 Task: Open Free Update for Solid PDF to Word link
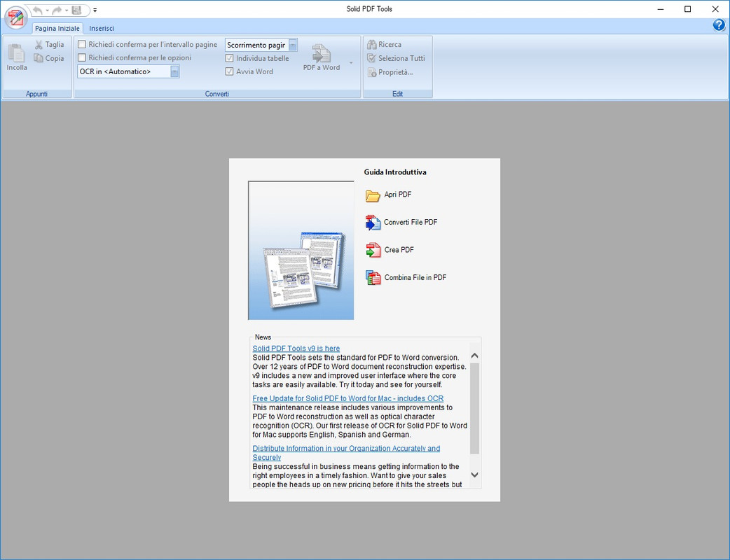[x=347, y=398]
